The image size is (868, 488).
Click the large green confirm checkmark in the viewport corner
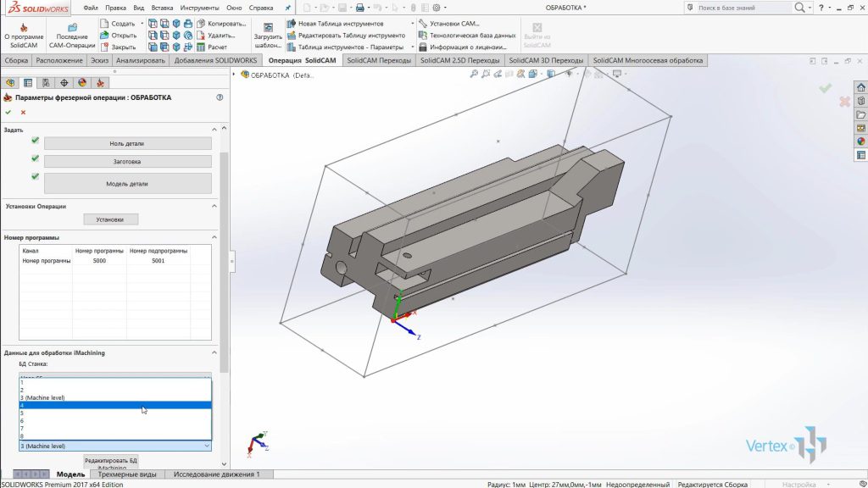826,87
